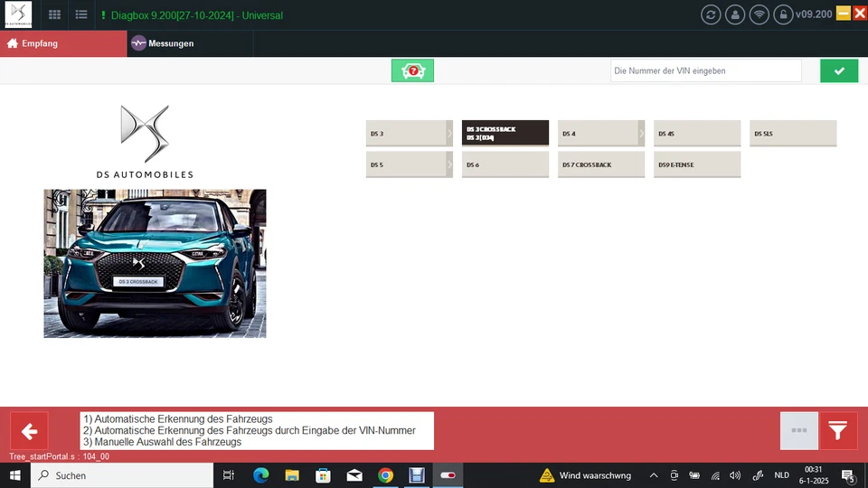Open Task View in the taskbar
The height and width of the screenshot is (488, 868).
tap(228, 475)
